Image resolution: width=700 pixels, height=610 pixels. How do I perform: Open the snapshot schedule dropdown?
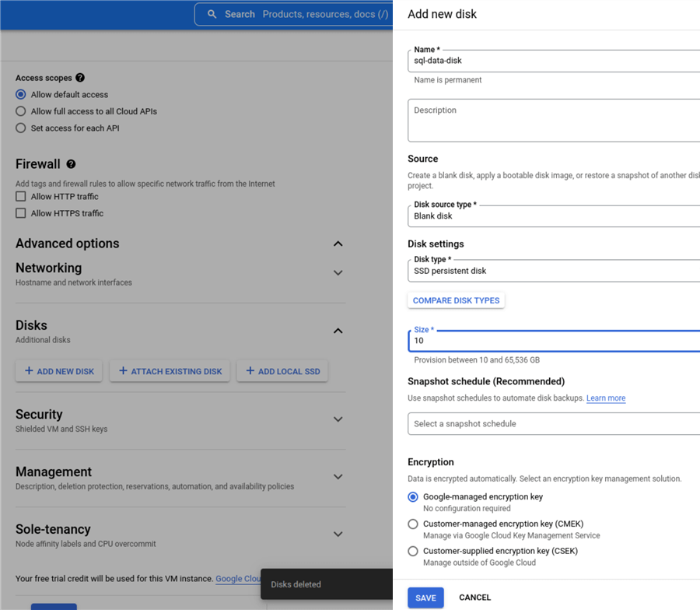(554, 424)
